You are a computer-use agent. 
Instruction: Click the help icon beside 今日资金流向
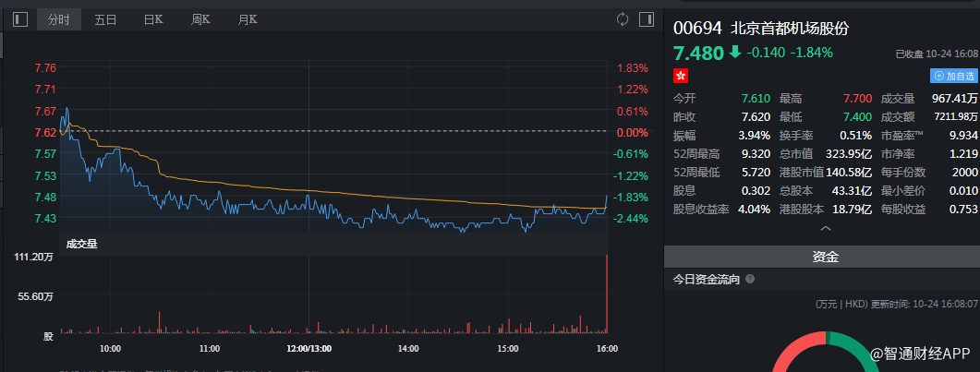coord(750,279)
